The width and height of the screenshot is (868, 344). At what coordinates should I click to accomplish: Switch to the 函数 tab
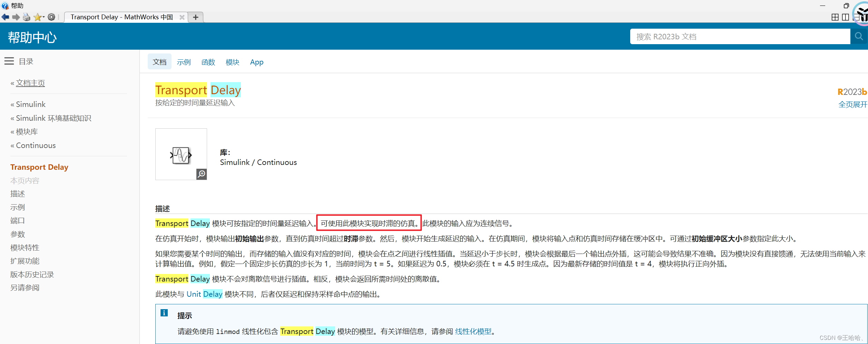pyautogui.click(x=208, y=62)
